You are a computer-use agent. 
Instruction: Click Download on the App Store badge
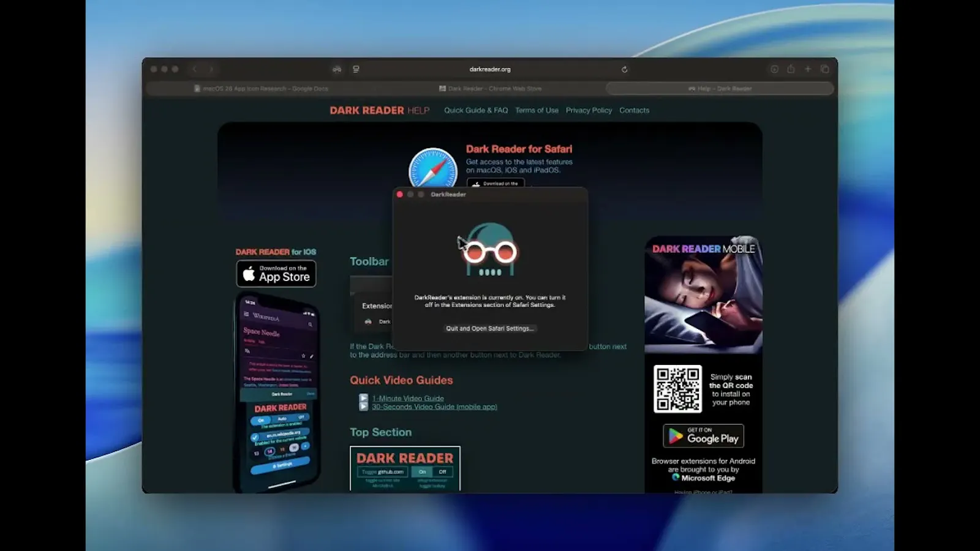click(x=276, y=274)
